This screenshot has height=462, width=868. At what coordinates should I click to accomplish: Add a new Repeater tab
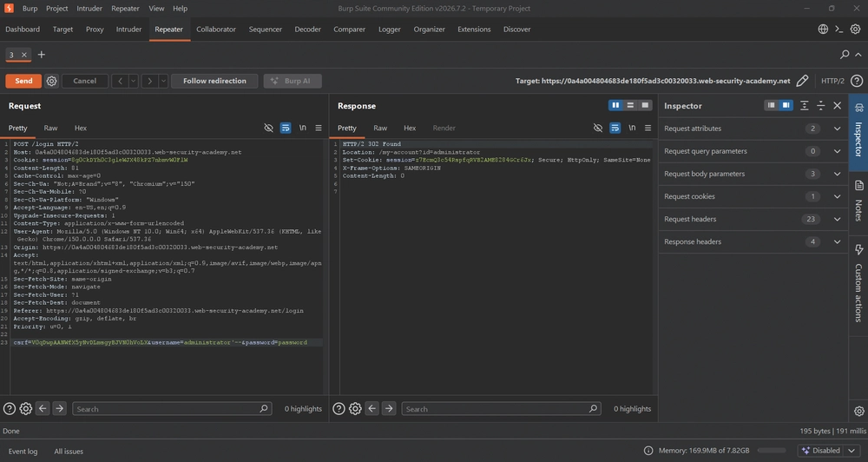click(x=42, y=55)
